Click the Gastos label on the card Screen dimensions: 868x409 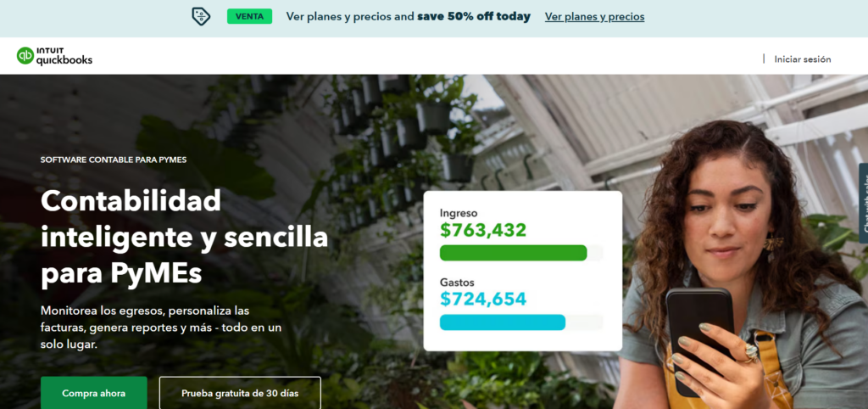457,282
